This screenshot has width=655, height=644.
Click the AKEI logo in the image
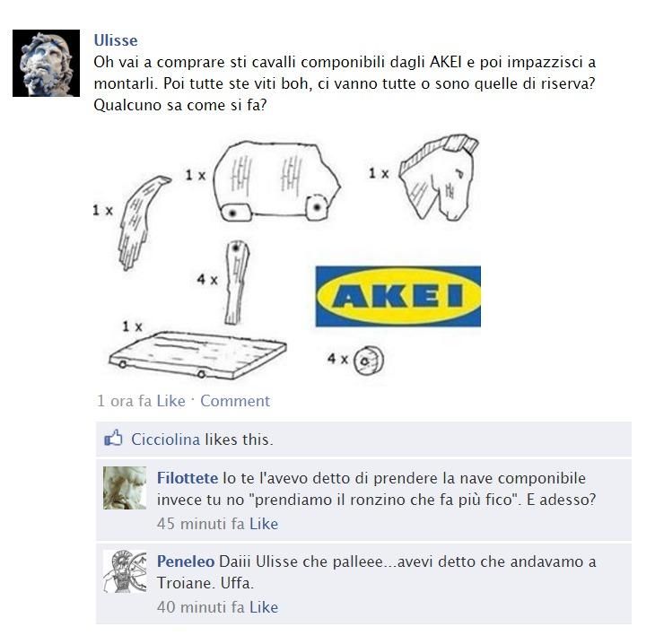397,296
